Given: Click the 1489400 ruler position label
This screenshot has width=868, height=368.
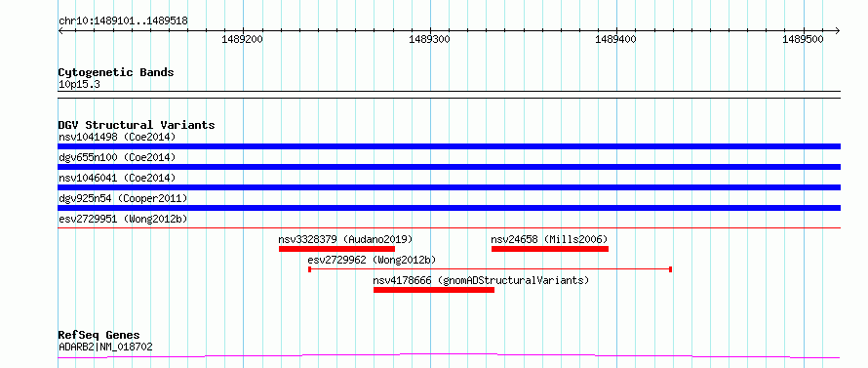Looking at the screenshot, I should tap(616, 39).
